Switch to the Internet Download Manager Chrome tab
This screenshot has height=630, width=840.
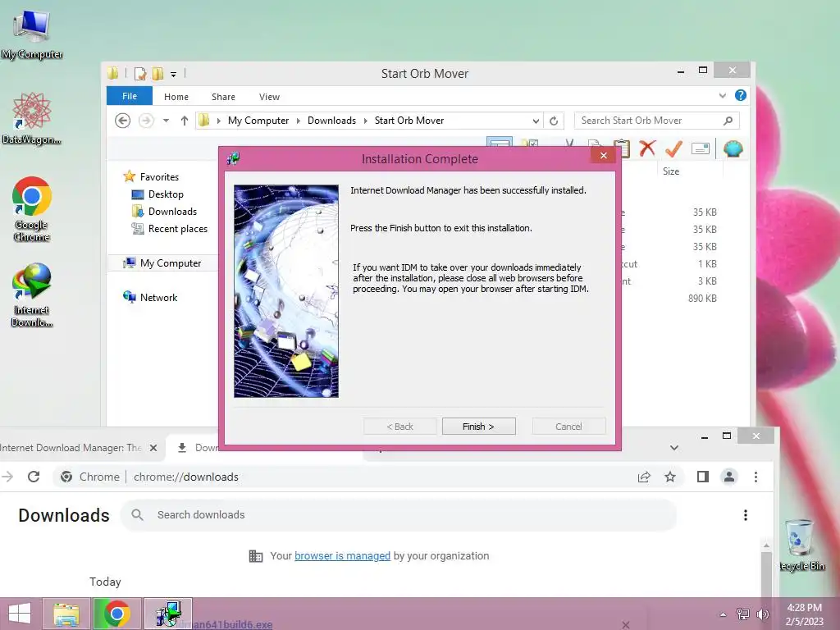pos(71,448)
